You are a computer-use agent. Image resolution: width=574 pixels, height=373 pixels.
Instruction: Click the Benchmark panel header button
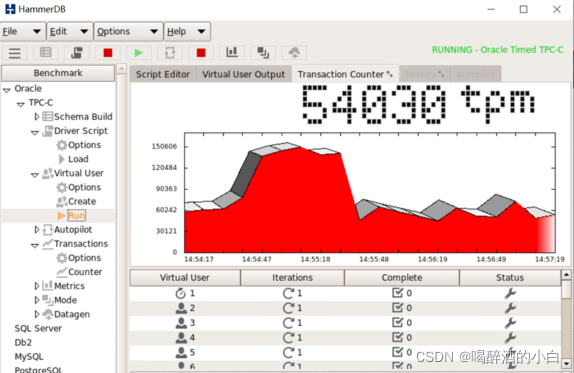[x=58, y=73]
